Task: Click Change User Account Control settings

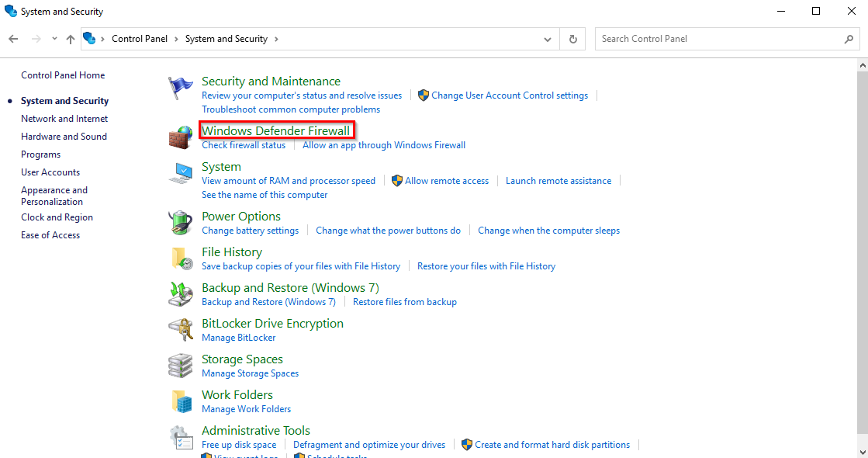Action: 510,95
